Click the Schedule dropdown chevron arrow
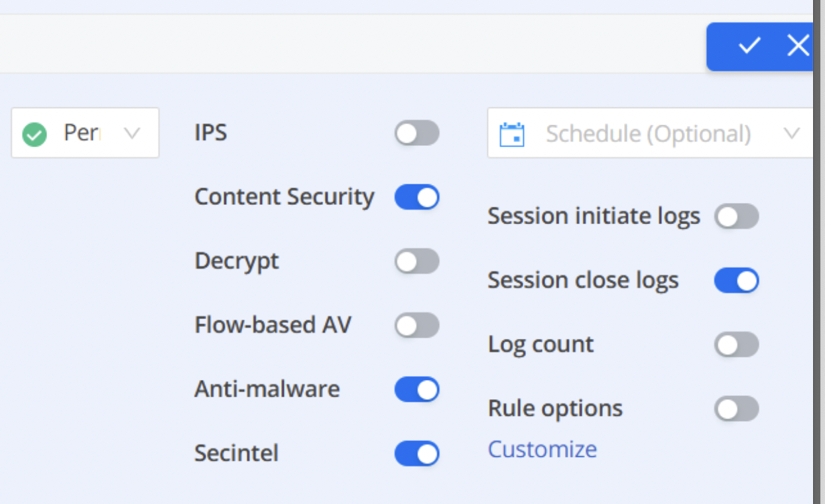Viewport: 825px width, 504px height. (791, 134)
